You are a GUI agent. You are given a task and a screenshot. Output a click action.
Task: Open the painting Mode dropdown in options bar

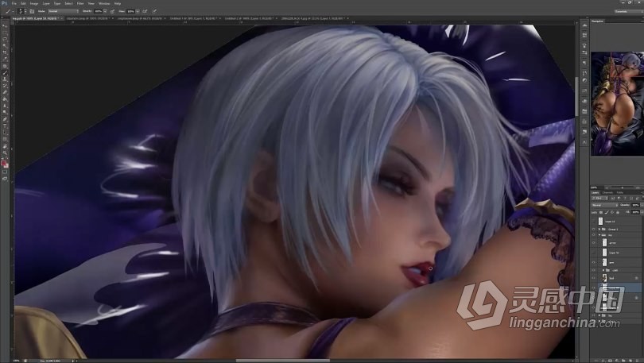pos(63,11)
